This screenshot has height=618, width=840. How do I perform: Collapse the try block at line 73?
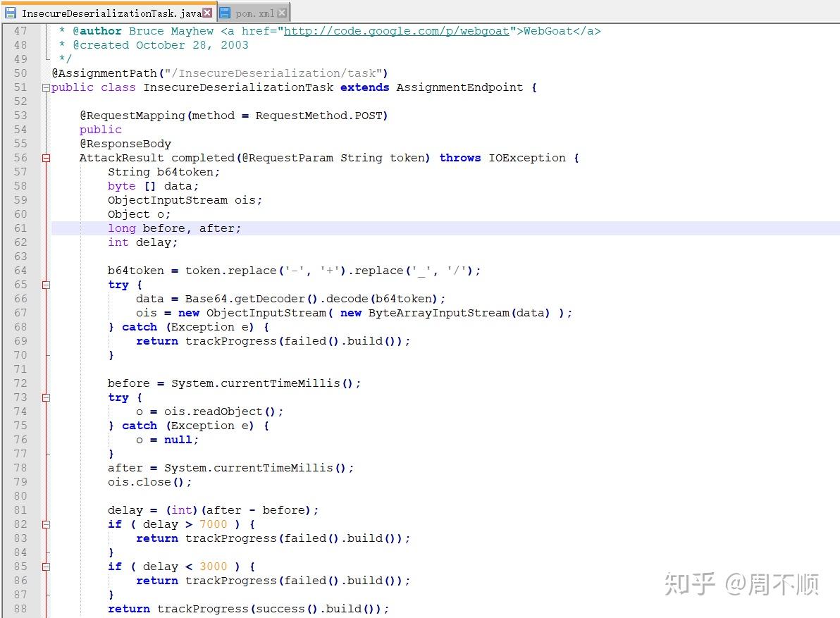point(46,398)
